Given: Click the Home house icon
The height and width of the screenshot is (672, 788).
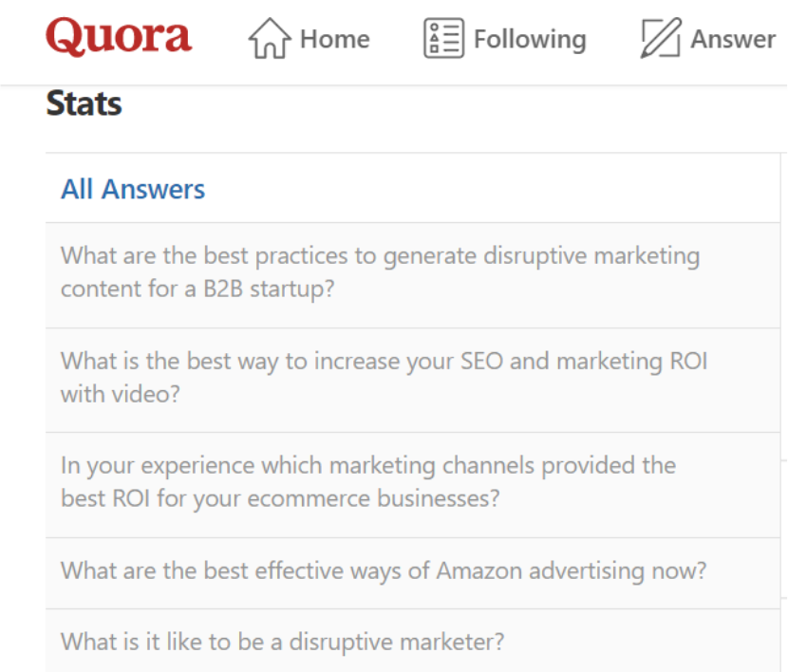Looking at the screenshot, I should pos(270,38).
